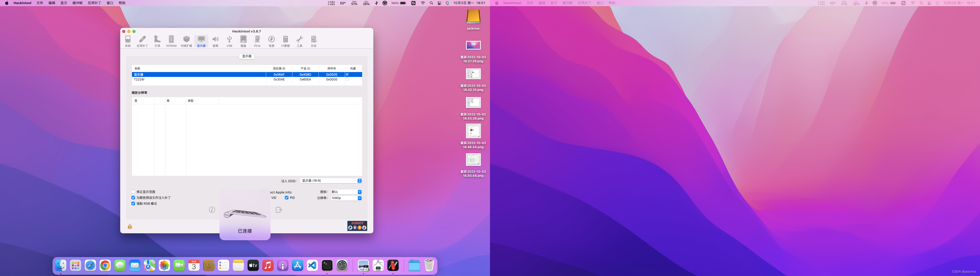Open the Hackintool menu in menu bar

pos(22,3)
